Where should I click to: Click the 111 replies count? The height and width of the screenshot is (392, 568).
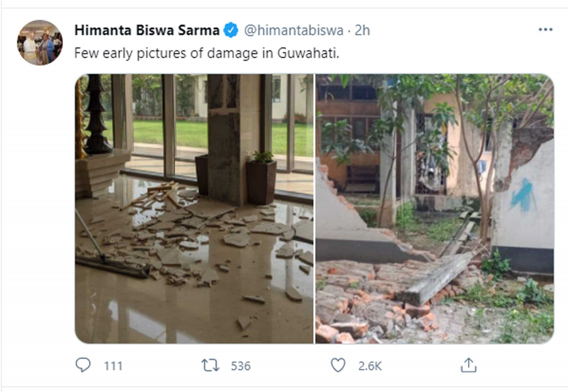tap(113, 366)
